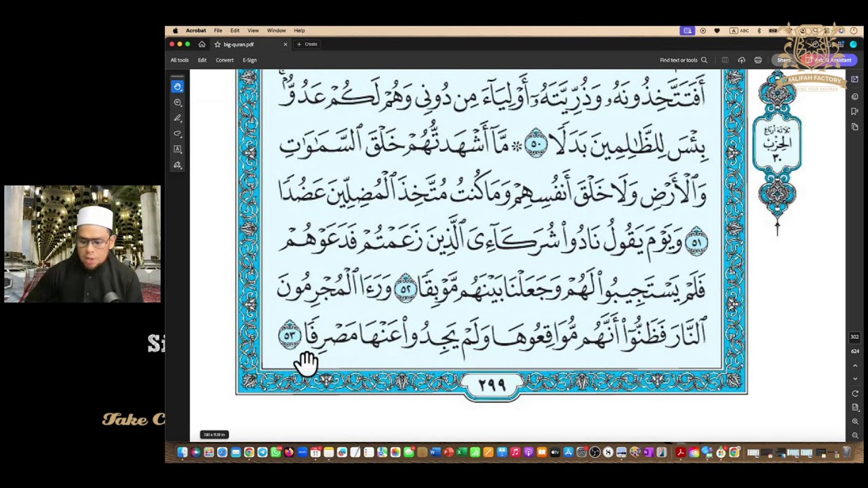Click the page number ٢٩٩ at page bottom
The width and height of the screenshot is (868, 488).
click(492, 385)
